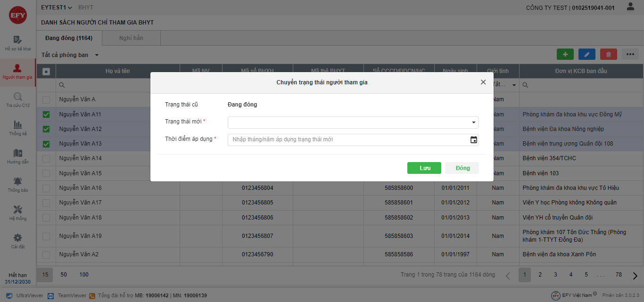This screenshot has width=644, height=302.
Task: Open Hồ sơ kê khai sidebar icon
Action: [17, 40]
